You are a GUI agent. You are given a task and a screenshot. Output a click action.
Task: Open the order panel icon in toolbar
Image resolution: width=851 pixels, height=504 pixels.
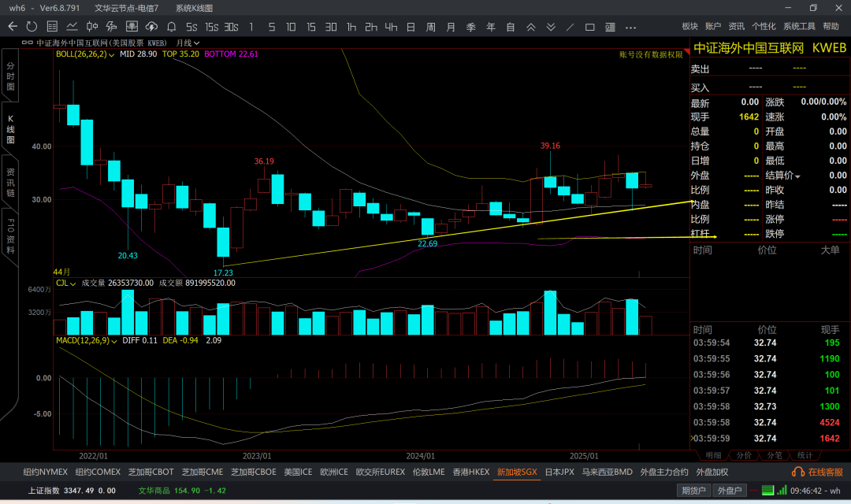coord(132,27)
